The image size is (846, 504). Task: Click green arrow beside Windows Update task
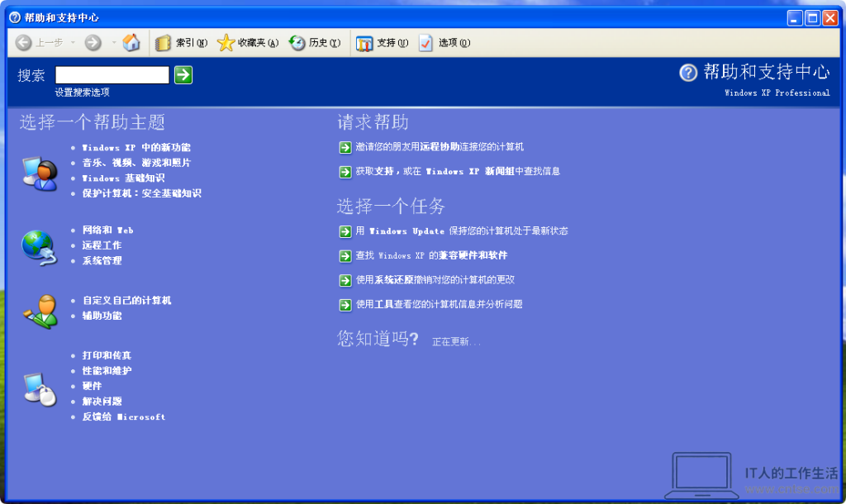click(x=345, y=231)
